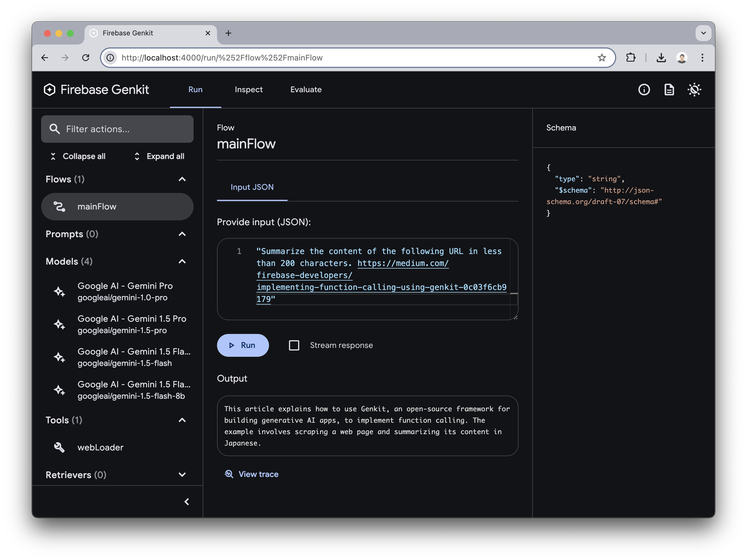Screen dimensions: 747x560
Task: Activate the filter actions search field
Action: [x=117, y=129]
